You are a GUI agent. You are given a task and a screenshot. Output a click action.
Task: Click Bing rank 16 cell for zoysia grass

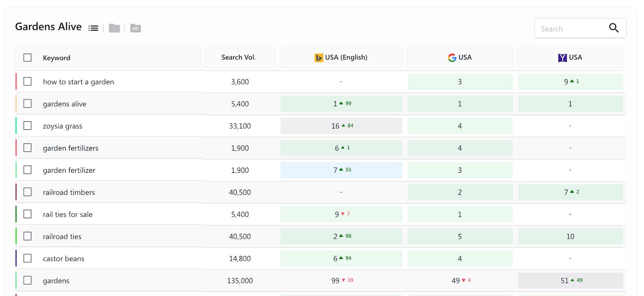point(341,126)
